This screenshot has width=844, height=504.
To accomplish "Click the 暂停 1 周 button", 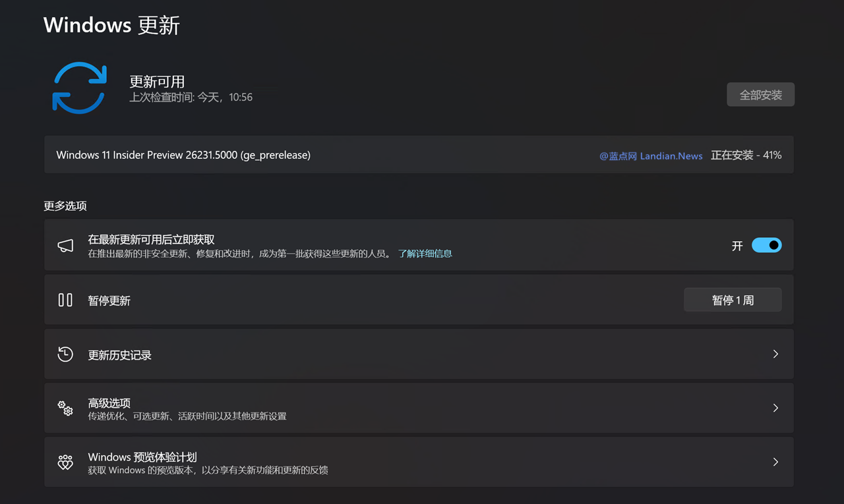I will point(733,300).
